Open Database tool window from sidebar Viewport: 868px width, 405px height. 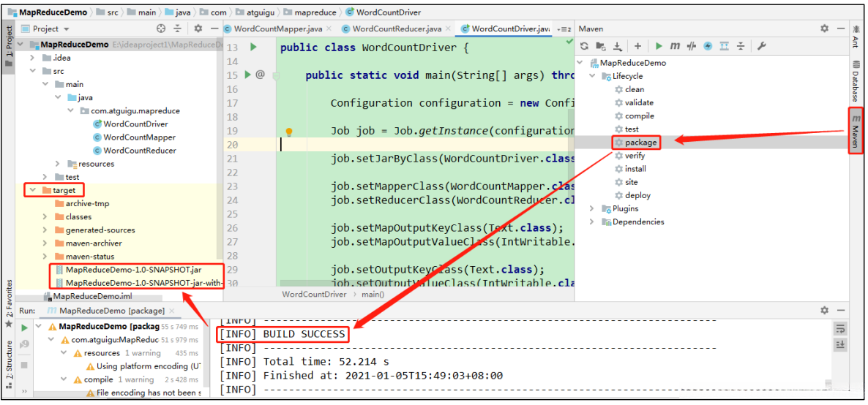856,81
